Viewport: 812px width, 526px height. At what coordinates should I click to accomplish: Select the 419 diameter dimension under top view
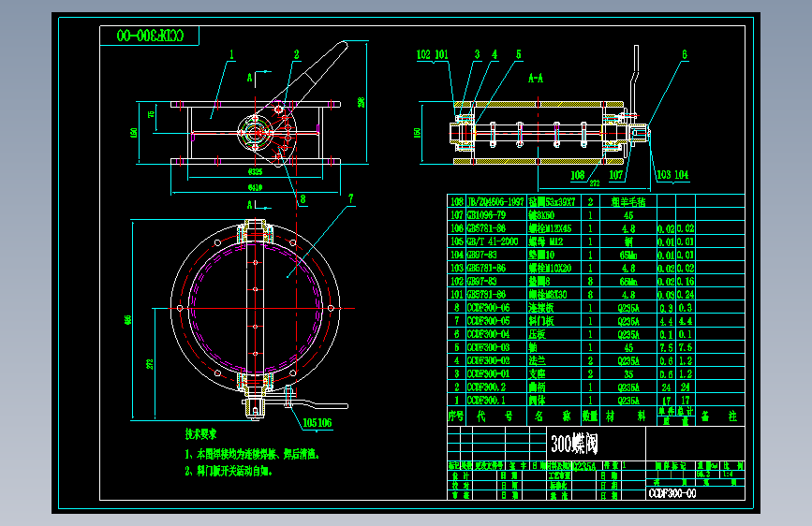[255, 188]
